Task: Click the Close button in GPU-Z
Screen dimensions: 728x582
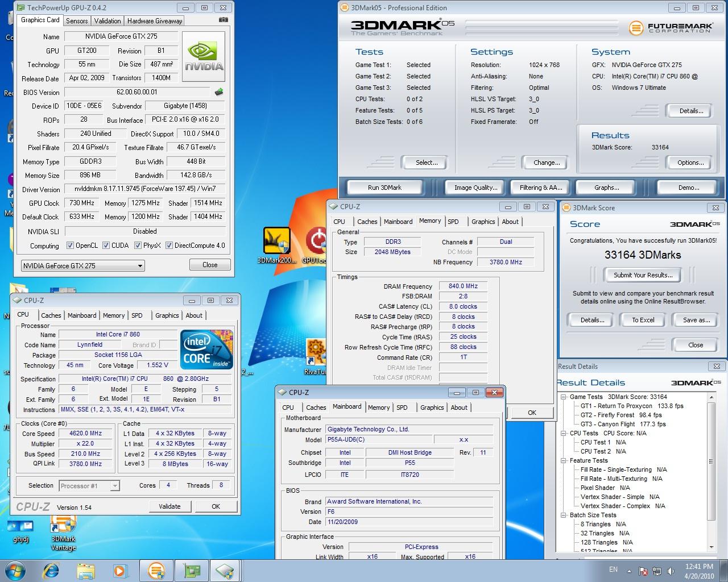Action: (x=210, y=265)
